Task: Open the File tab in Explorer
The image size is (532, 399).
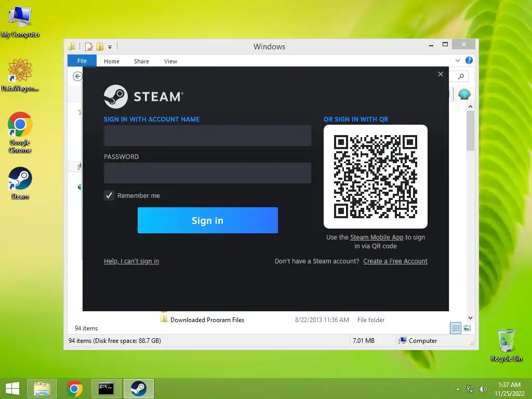Action: (x=82, y=61)
